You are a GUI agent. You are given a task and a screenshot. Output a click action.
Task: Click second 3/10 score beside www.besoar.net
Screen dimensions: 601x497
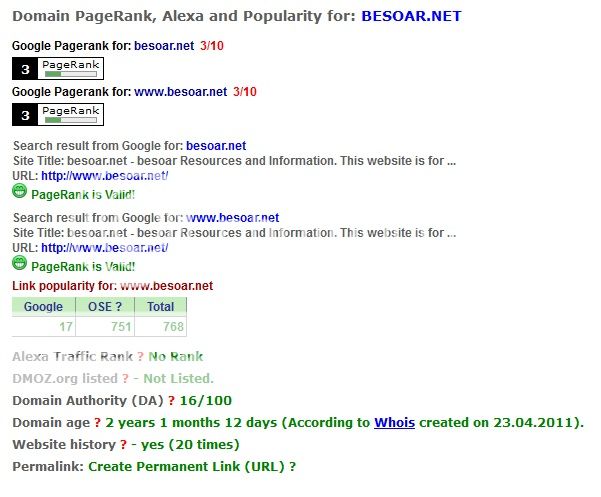coord(245,92)
